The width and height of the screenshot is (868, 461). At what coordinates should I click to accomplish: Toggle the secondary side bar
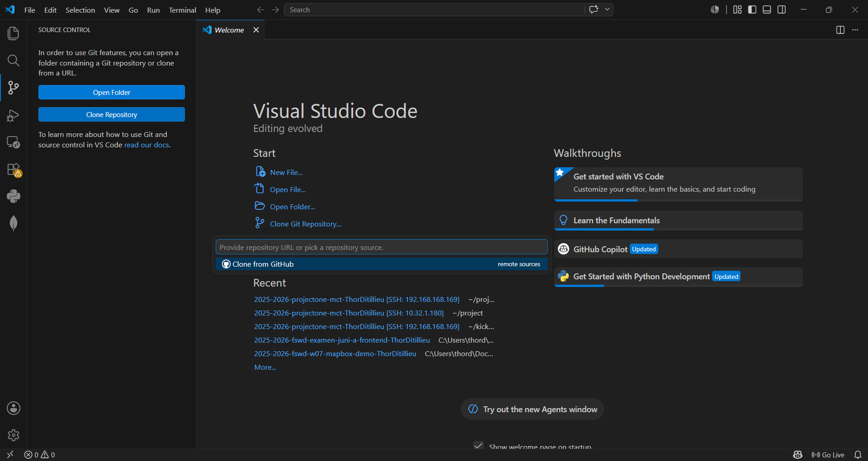pos(782,9)
